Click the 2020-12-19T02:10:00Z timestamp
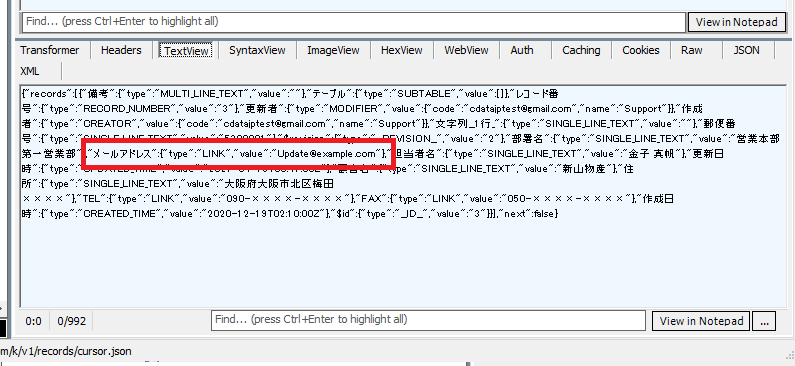Viewport: 795px width, 366px height. tap(264, 214)
